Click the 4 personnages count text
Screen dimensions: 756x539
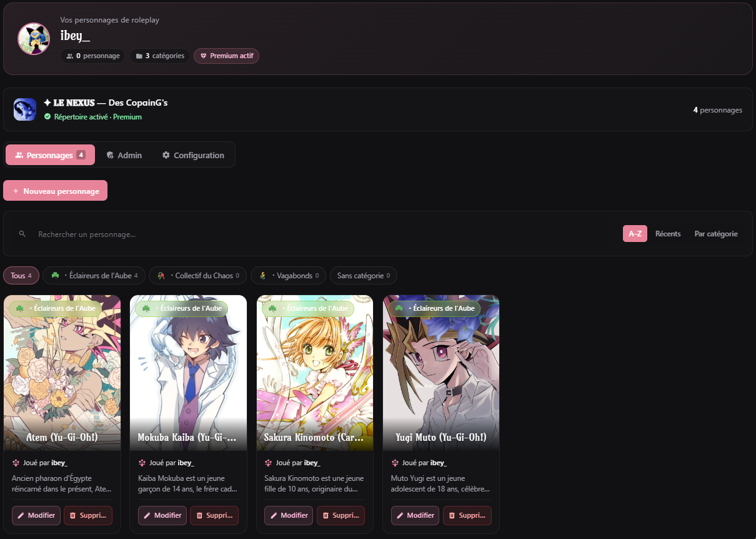tap(717, 110)
